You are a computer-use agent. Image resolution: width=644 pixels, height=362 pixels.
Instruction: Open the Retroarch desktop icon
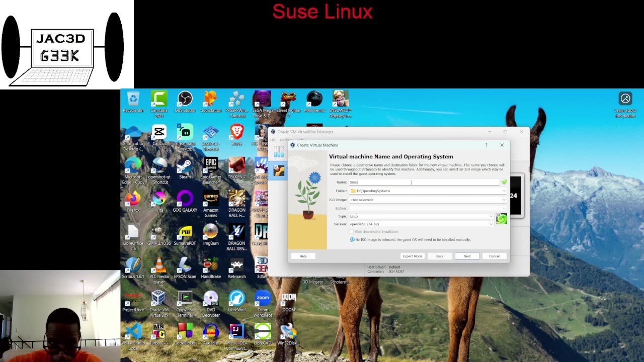coord(236,268)
